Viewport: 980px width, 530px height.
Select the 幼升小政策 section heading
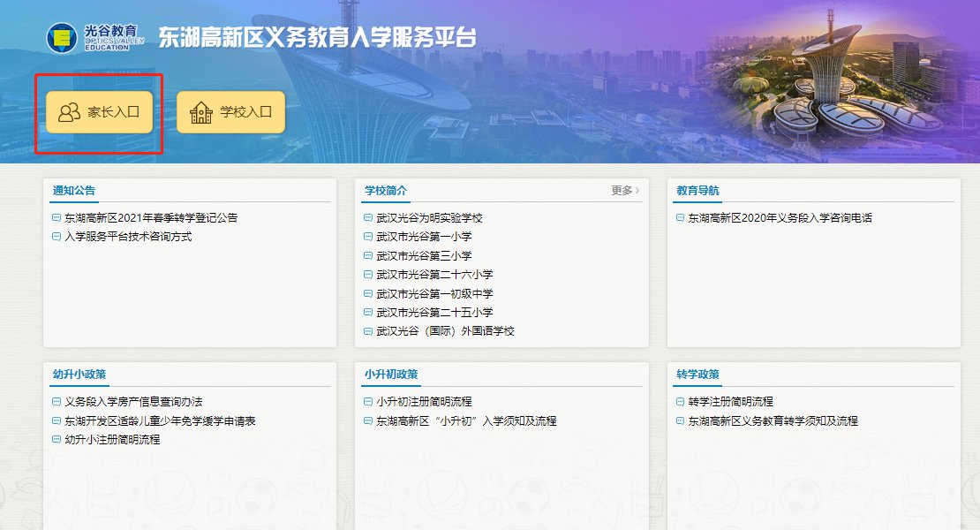pyautogui.click(x=79, y=375)
